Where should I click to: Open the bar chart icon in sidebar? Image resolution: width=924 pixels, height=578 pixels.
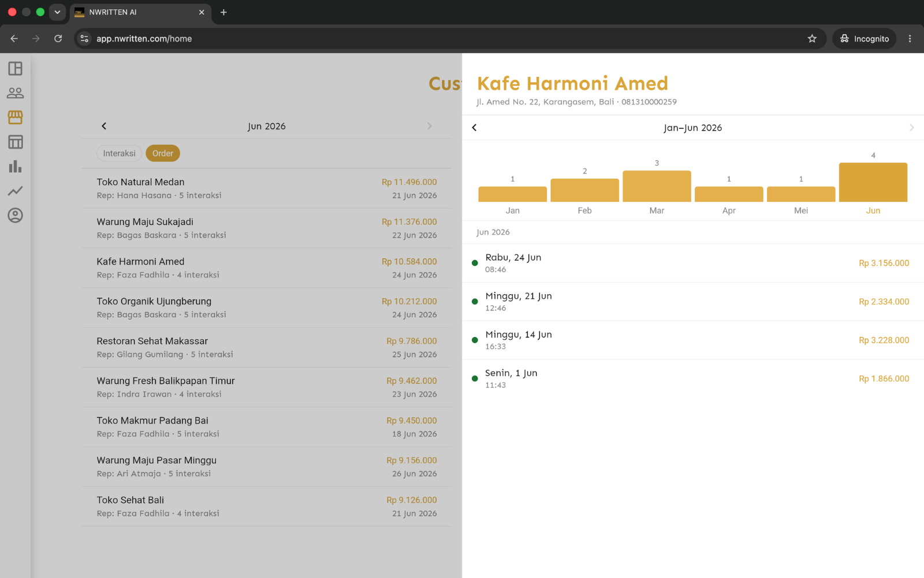[x=16, y=166]
